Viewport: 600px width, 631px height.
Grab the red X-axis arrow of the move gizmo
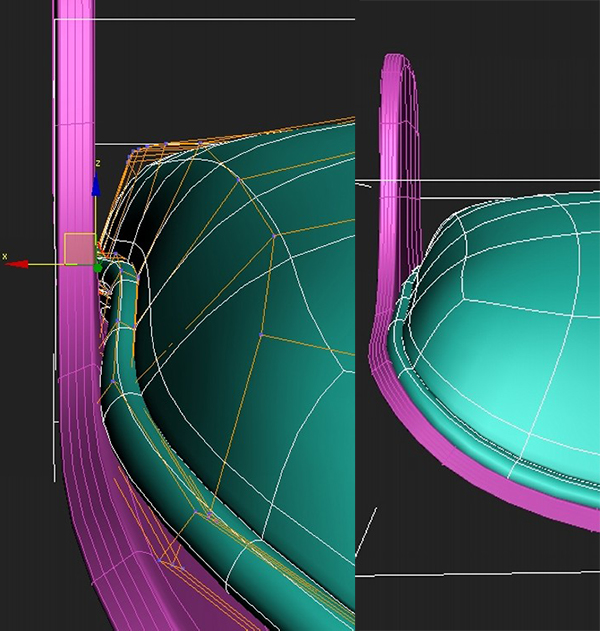[17, 264]
